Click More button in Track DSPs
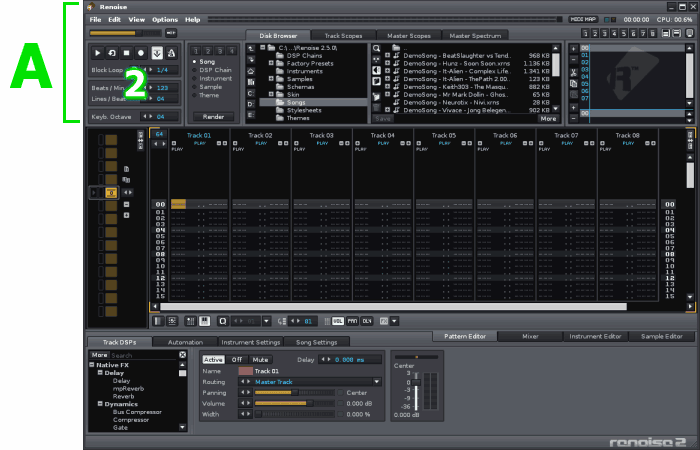The image size is (700, 450). pyautogui.click(x=100, y=355)
